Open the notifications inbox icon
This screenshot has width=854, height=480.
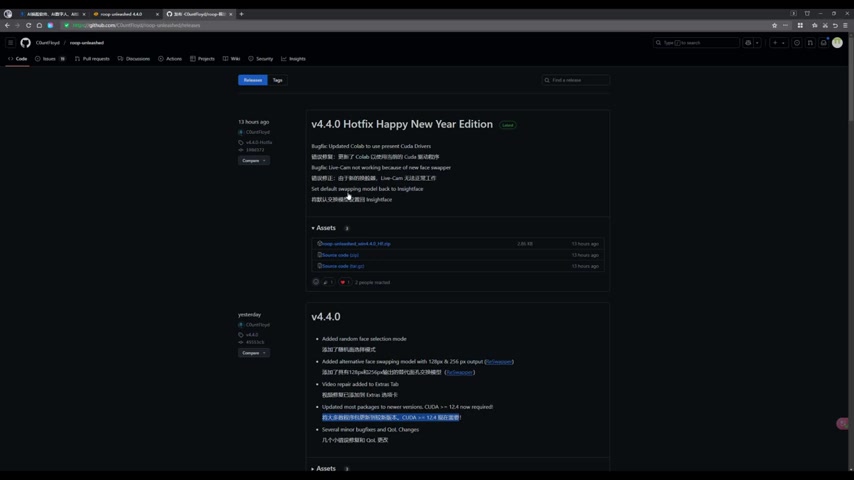click(824, 43)
